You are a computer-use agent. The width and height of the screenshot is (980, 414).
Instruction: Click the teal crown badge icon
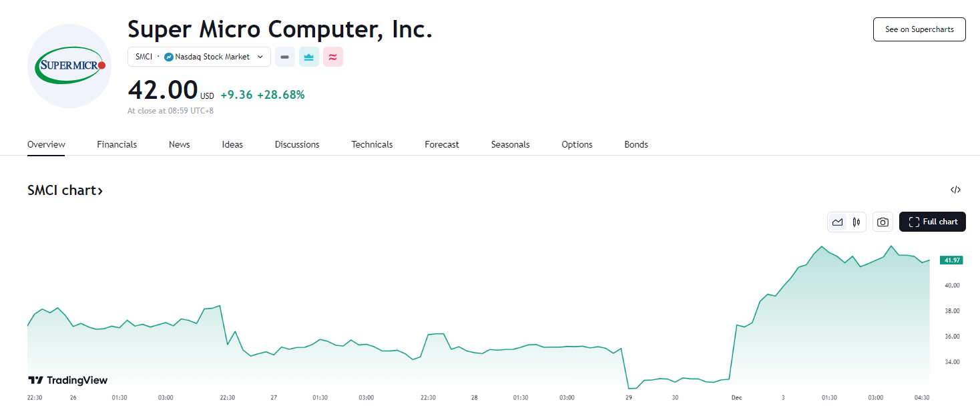click(309, 57)
